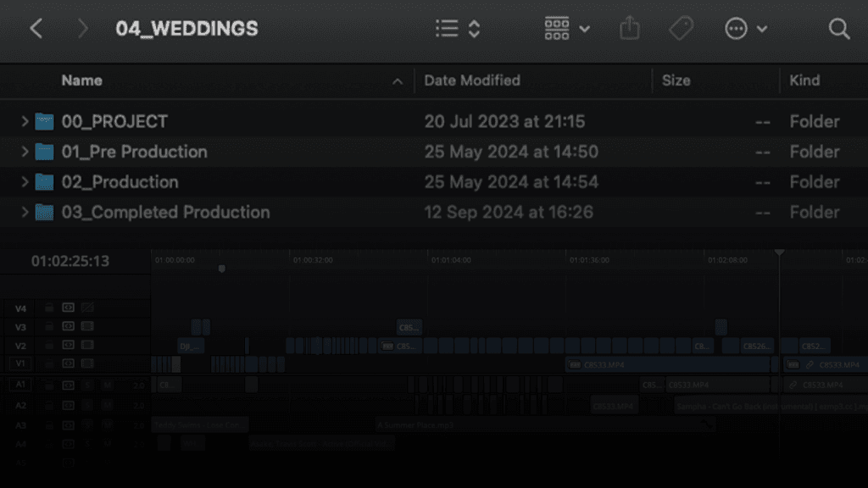
Task: Select the 02_Production folder row
Action: [434, 182]
